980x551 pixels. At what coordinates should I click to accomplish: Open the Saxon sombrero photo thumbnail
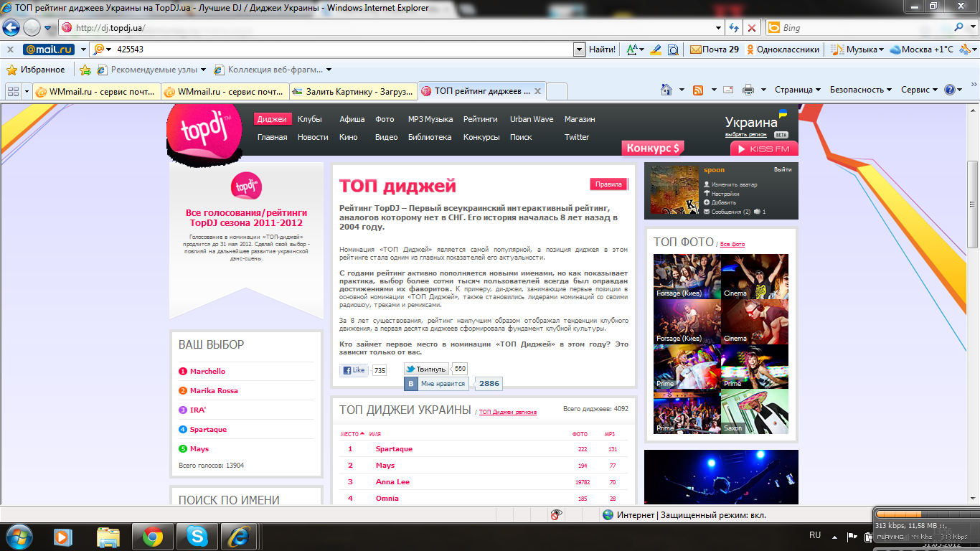pos(754,412)
